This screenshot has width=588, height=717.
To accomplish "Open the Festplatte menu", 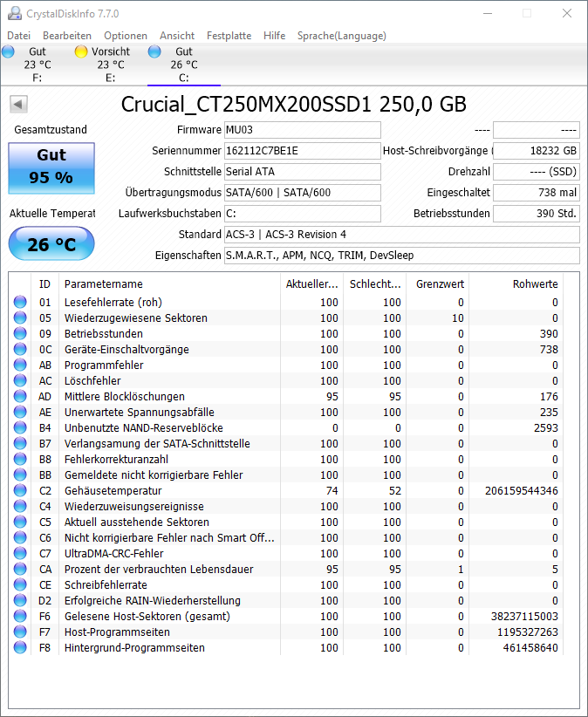I will 229,36.
